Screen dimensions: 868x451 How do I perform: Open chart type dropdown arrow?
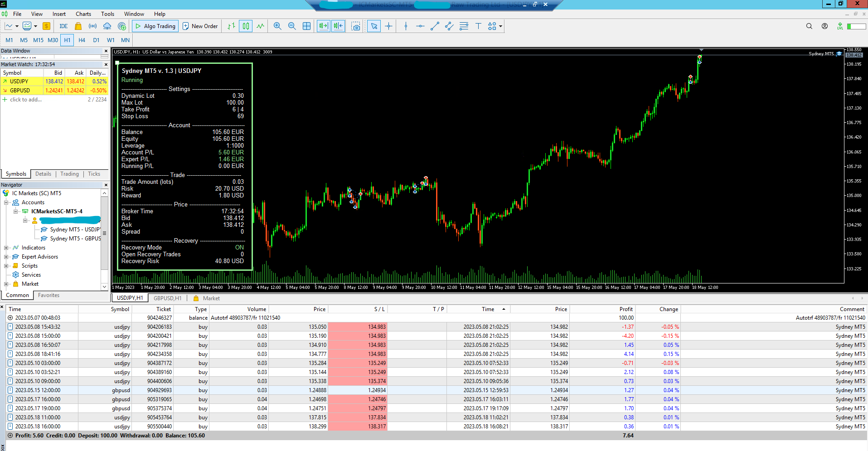tap(17, 26)
